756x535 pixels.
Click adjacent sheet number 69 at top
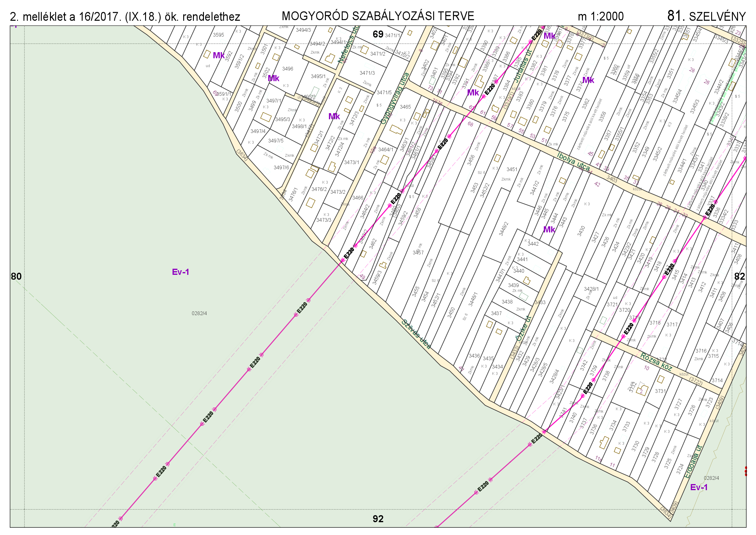378,34
